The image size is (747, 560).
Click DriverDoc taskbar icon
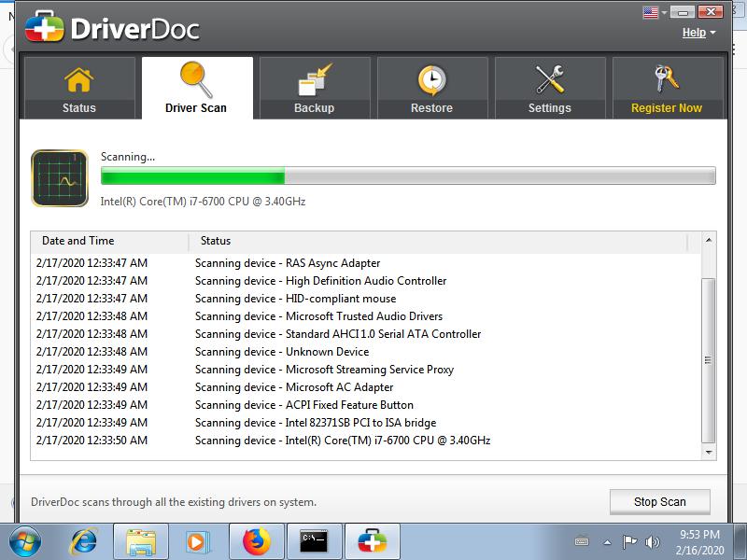click(373, 542)
